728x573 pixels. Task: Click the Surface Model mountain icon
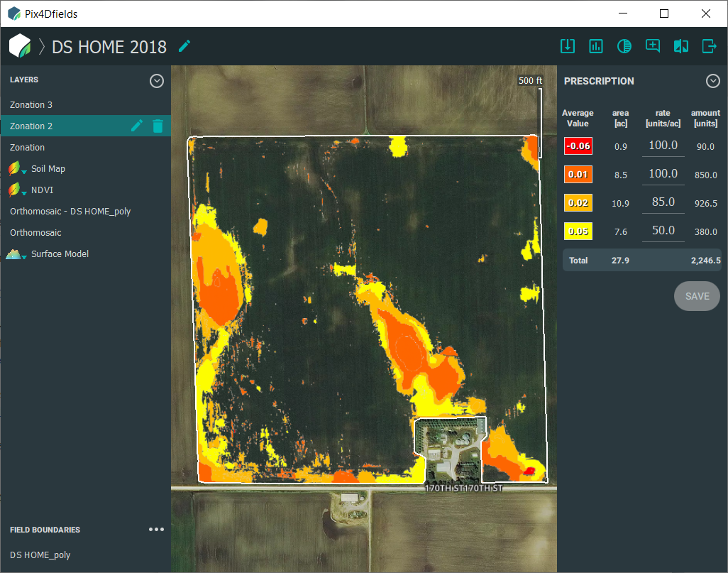point(14,253)
